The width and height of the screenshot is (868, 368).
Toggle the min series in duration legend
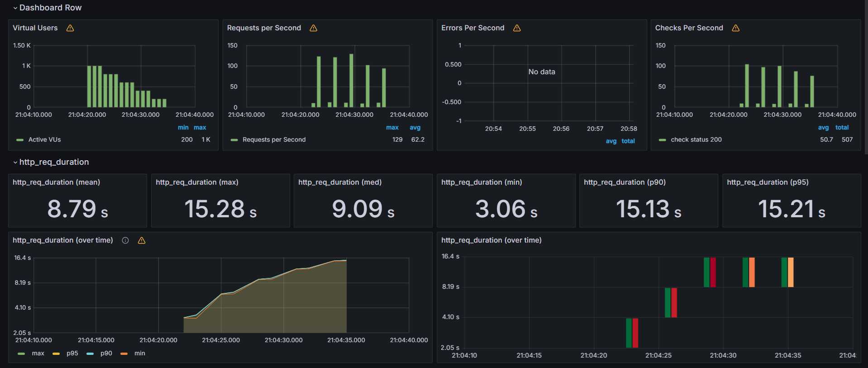[140, 353]
